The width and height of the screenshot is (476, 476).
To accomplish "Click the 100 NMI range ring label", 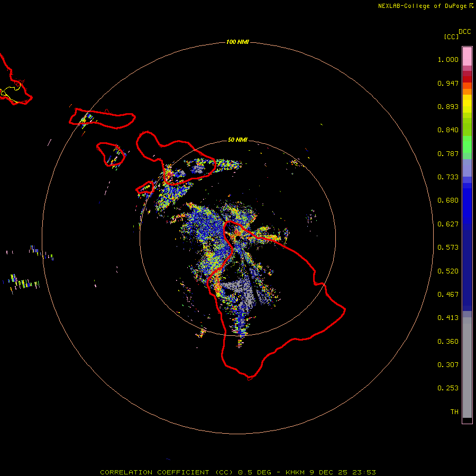I will tap(237, 42).
